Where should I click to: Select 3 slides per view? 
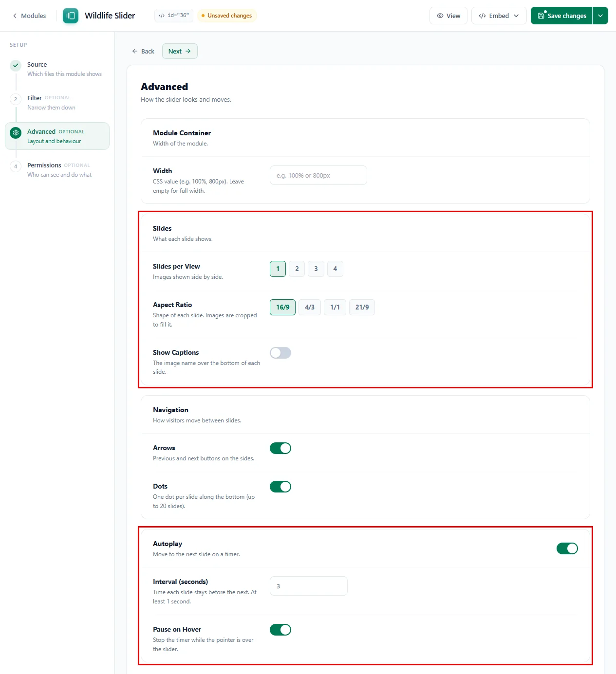pos(316,269)
